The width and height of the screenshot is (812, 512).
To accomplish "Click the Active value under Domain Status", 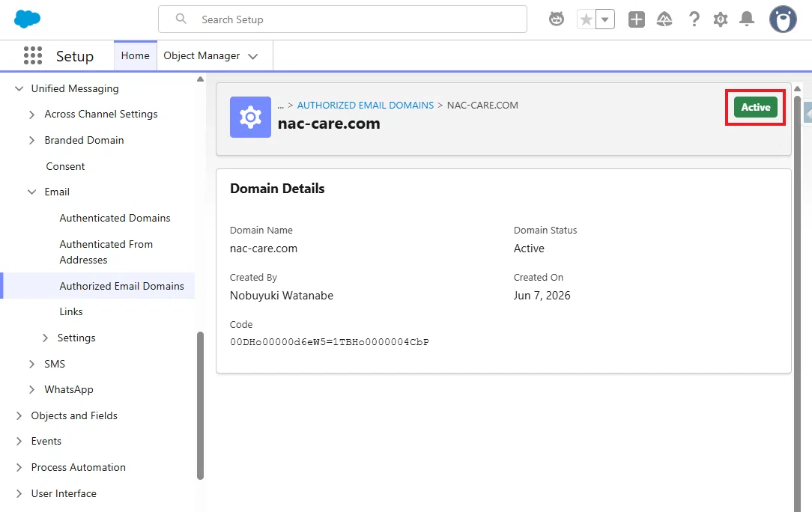I will [x=529, y=249].
